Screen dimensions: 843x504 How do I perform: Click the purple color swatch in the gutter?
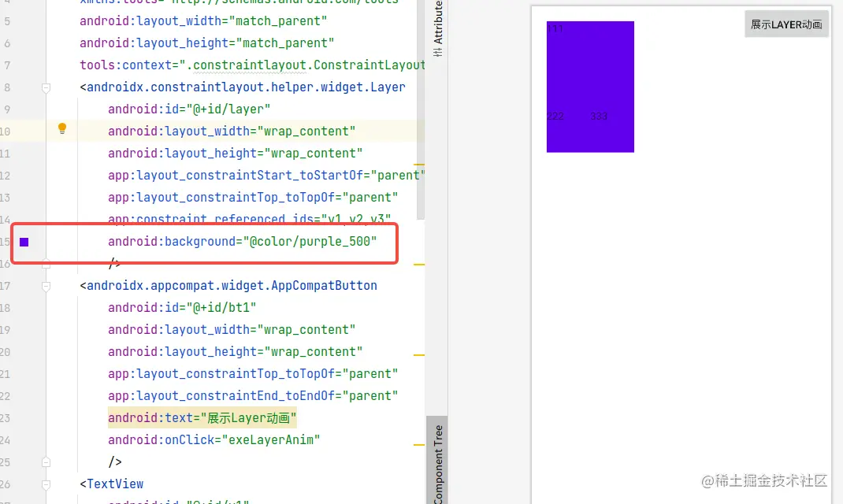[x=24, y=242]
